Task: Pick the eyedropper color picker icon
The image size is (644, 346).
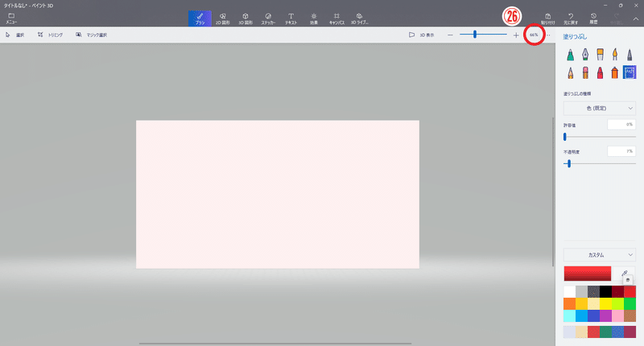Action: [625, 274]
